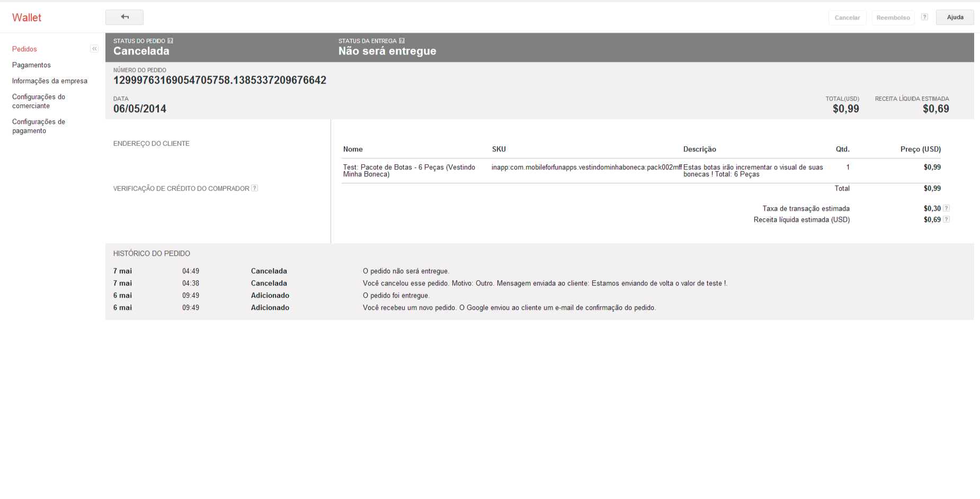Click the Wallet logo

click(x=26, y=17)
